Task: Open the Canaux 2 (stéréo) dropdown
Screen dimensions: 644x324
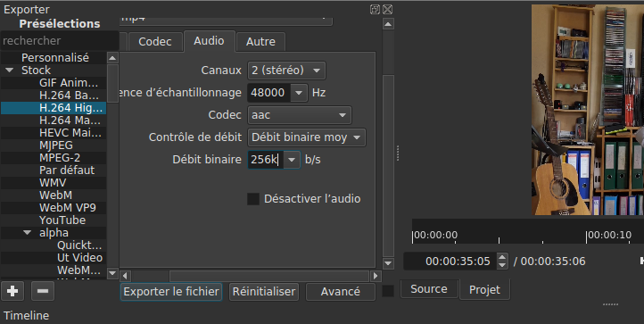Action: pos(286,71)
